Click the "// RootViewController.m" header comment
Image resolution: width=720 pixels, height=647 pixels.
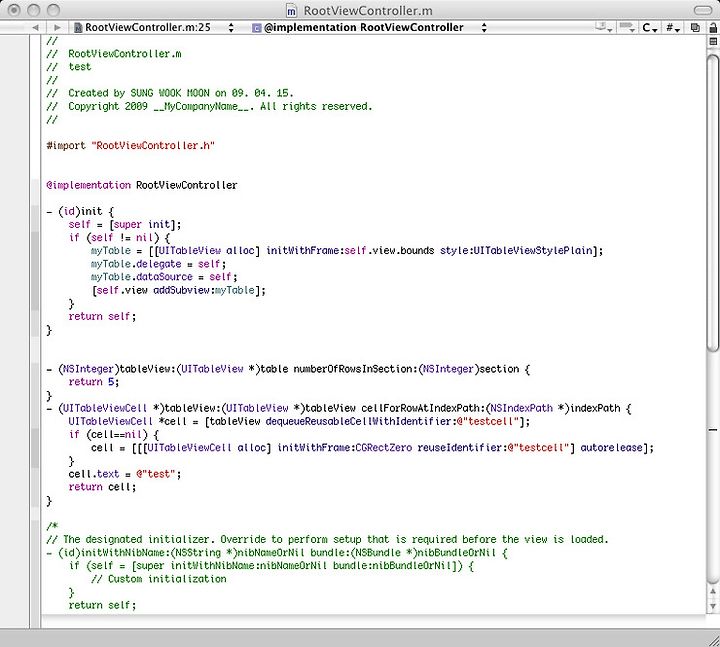pyautogui.click(x=113, y=54)
